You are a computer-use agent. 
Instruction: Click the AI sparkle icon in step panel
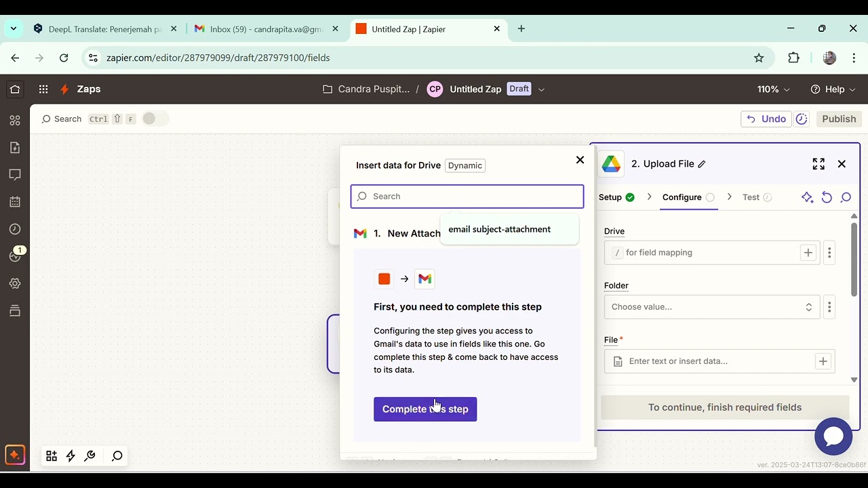point(807,197)
